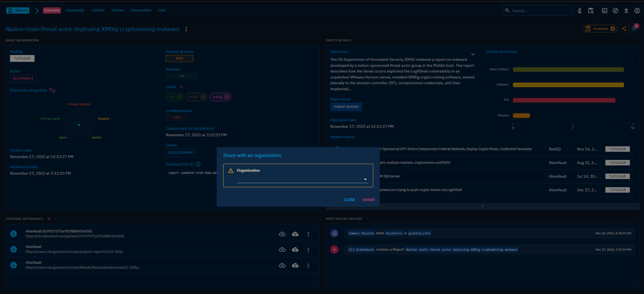Screen dimensions: 644x294
Task: Expand the report Description chevron
Action: [x=473, y=54]
